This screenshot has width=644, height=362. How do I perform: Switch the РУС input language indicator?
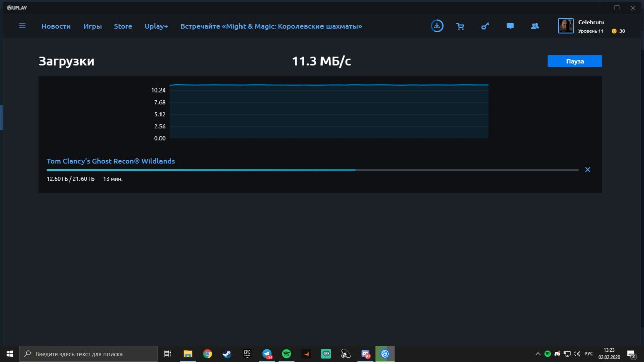589,354
